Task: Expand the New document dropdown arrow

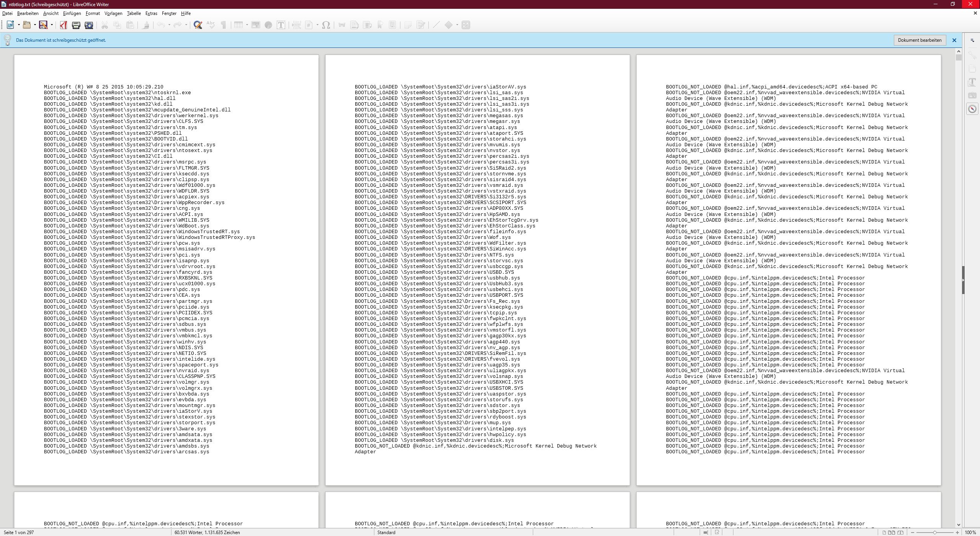Action: (19, 25)
